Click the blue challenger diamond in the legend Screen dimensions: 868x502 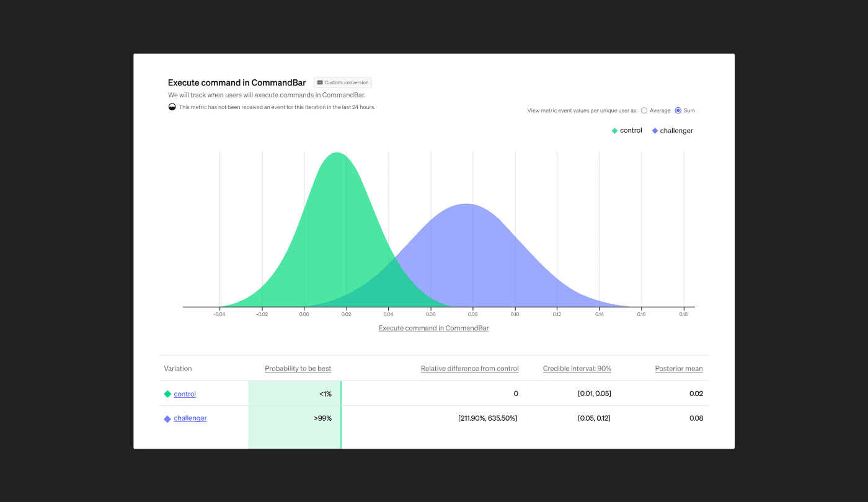coord(655,130)
